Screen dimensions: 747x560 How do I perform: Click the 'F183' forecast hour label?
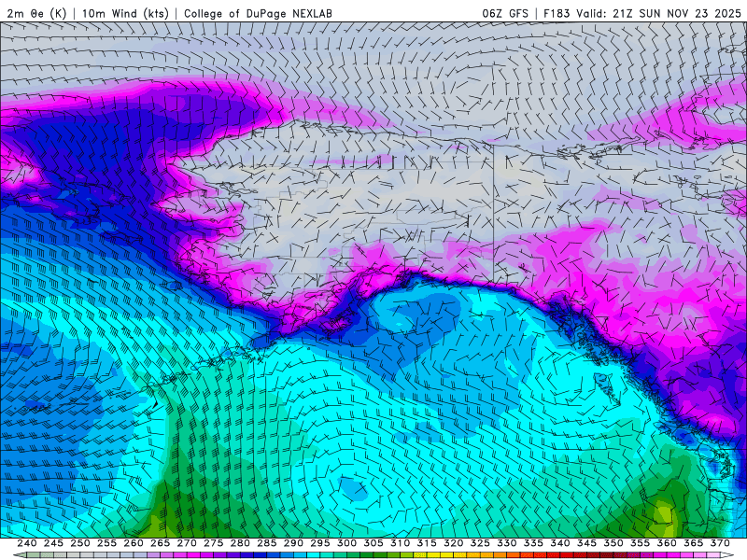[557, 13]
